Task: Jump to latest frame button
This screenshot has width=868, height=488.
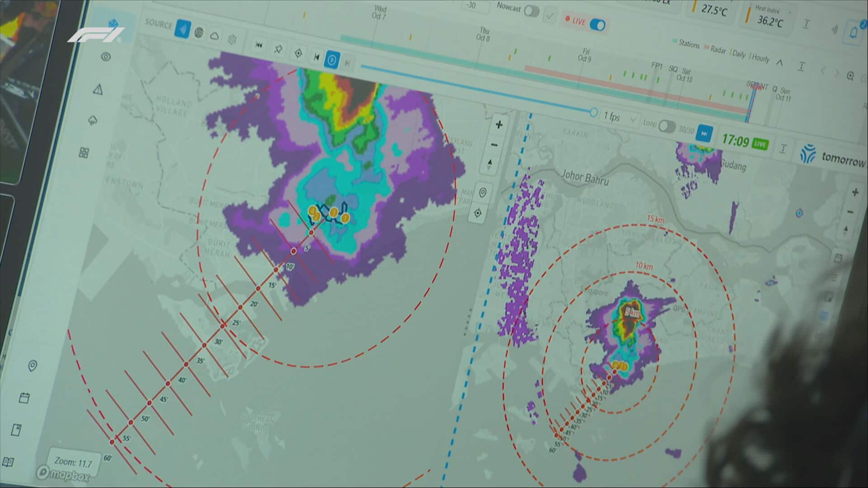Action: [704, 133]
